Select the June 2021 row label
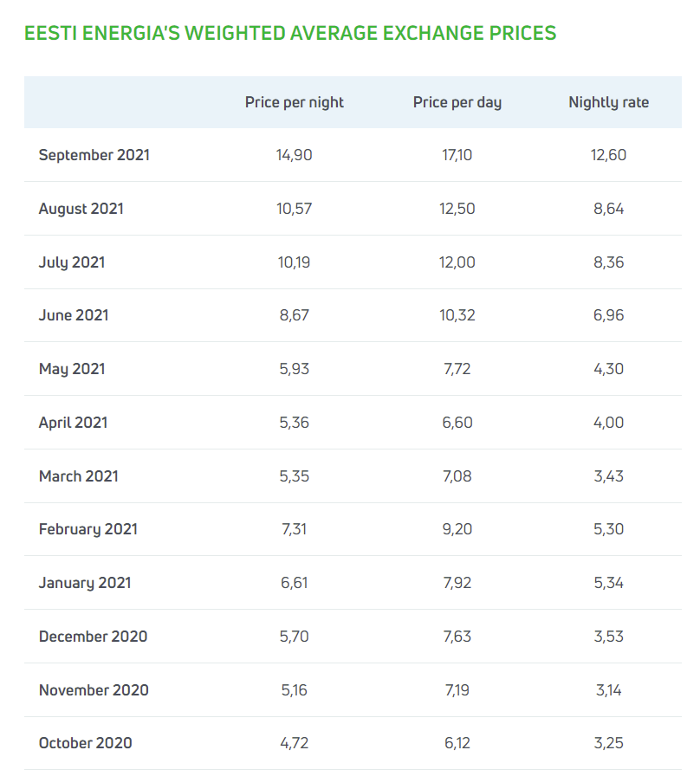The width and height of the screenshot is (700, 776). [x=74, y=315]
